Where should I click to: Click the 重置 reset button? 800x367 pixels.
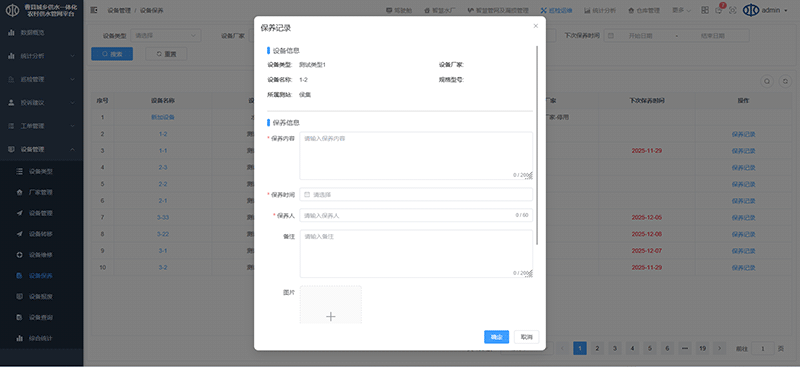tap(166, 54)
